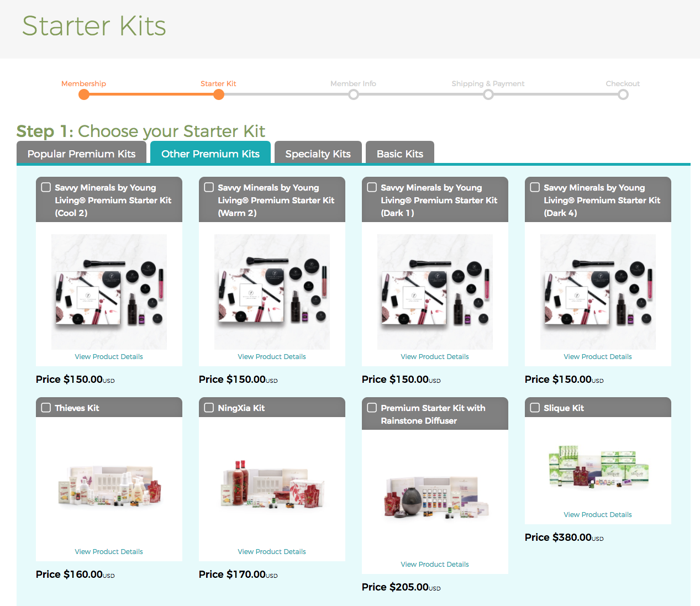
Task: Click the Membership step circle in progress bar
Action: click(x=84, y=94)
